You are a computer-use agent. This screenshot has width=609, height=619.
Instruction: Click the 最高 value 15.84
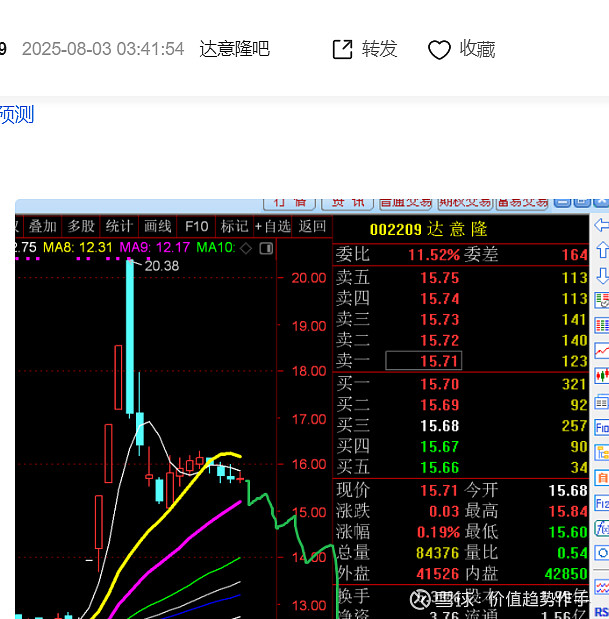[x=568, y=512]
